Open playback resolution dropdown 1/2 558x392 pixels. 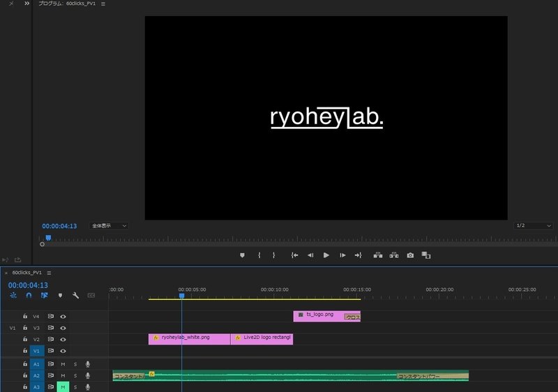click(x=533, y=225)
